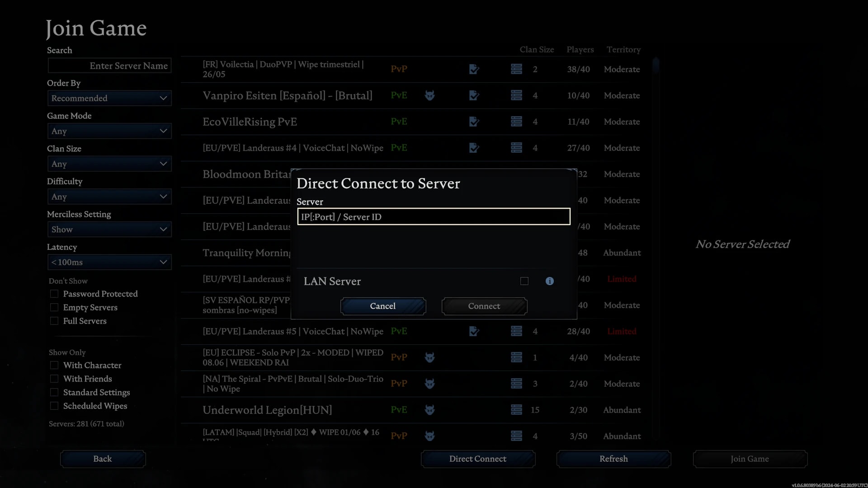Expand the Order By dropdown

pos(109,98)
